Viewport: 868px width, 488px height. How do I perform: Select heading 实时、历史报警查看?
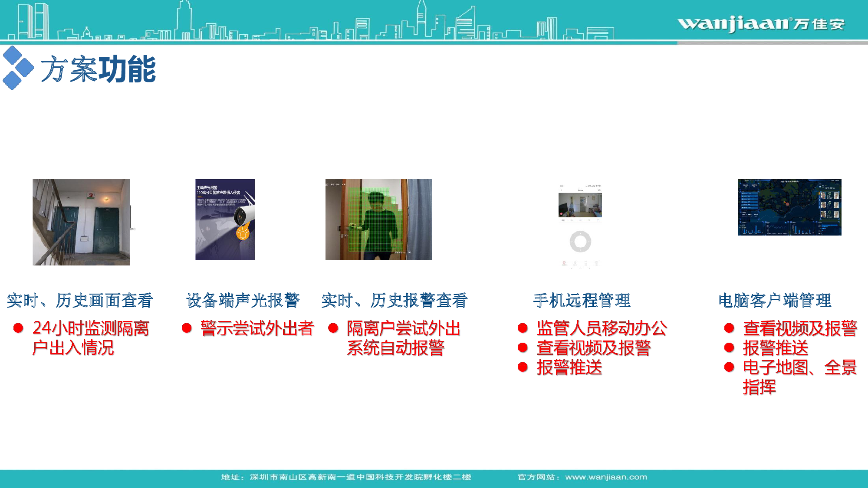click(x=394, y=300)
